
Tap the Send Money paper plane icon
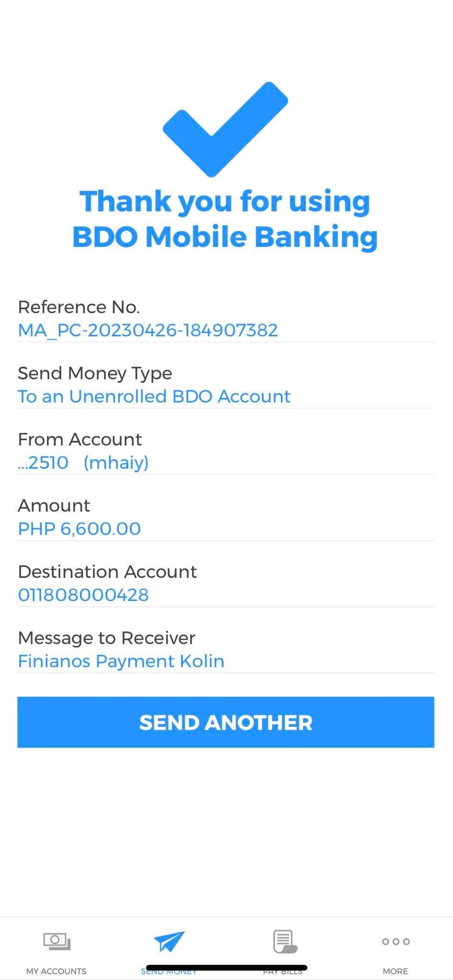point(169,940)
